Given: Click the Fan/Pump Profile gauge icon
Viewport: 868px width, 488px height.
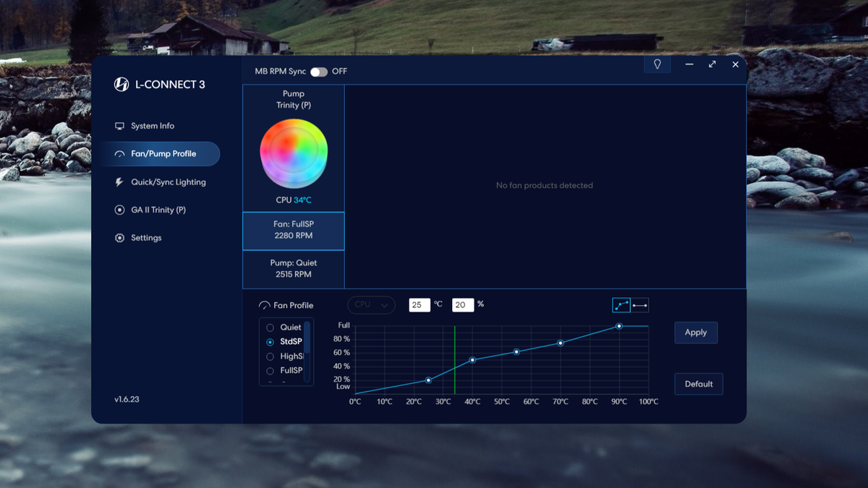Looking at the screenshot, I should point(119,154).
